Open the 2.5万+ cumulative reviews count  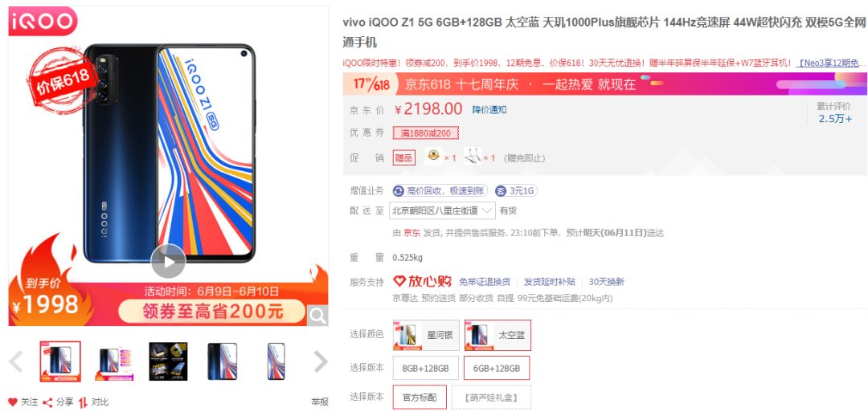835,119
